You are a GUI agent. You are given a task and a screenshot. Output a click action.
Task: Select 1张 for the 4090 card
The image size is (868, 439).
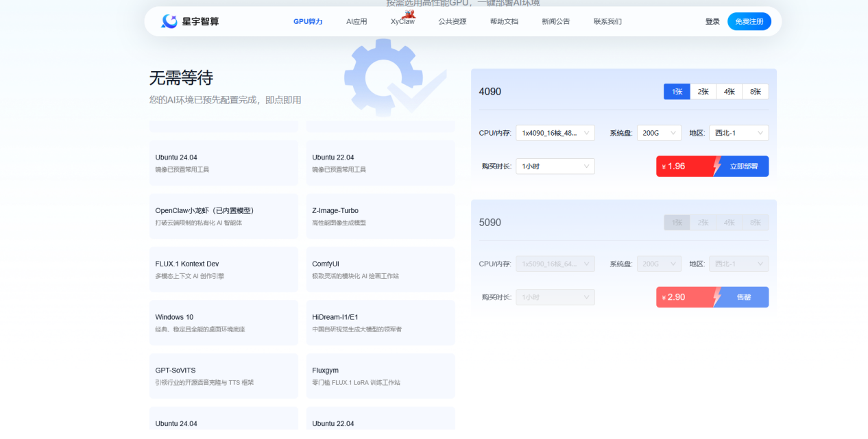coord(677,92)
